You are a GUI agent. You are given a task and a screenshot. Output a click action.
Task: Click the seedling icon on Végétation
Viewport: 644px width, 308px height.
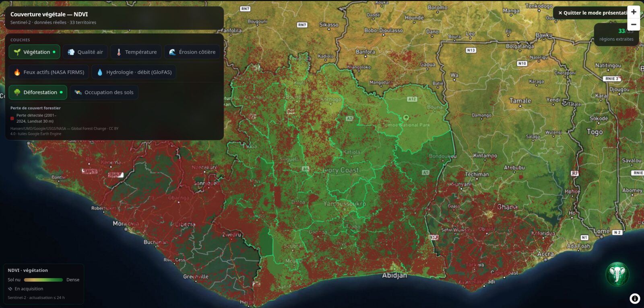click(17, 52)
